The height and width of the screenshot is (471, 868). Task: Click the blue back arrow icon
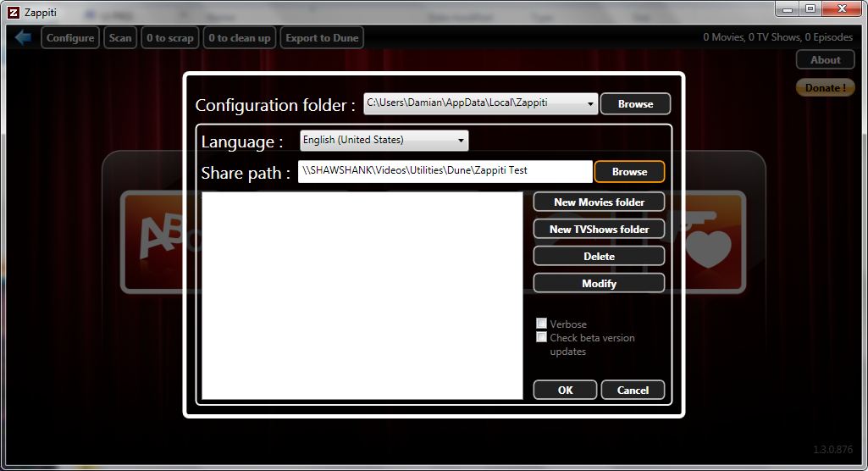click(23, 37)
